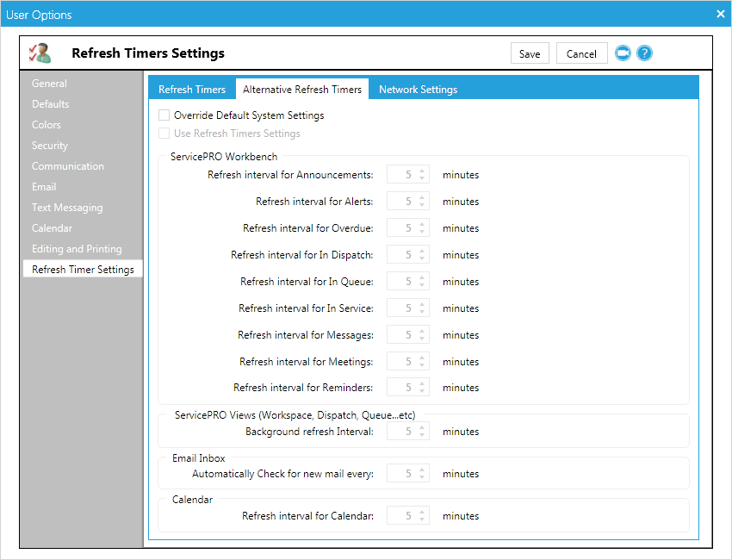The image size is (732, 560).
Task: Click the Announcements refresh interval field
Action: click(407, 175)
